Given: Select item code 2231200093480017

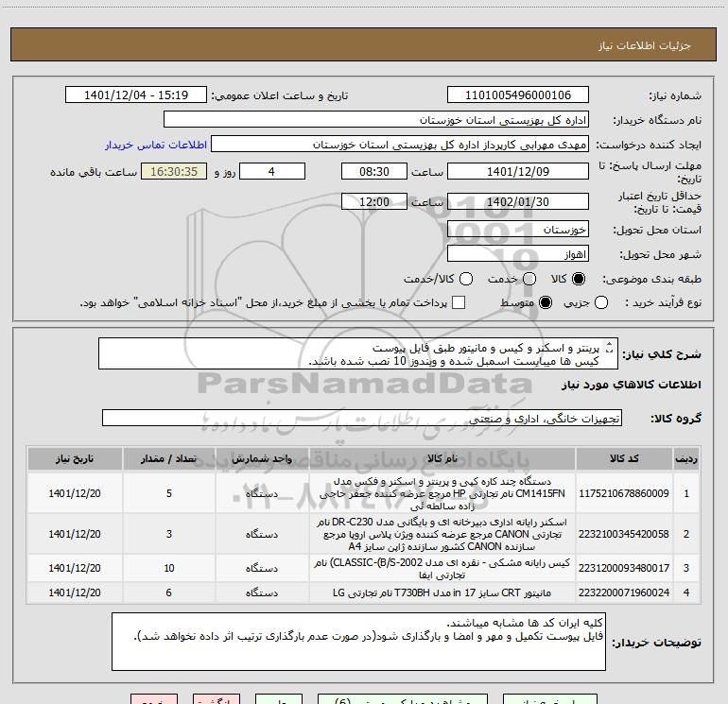Looking at the screenshot, I should point(624,568).
